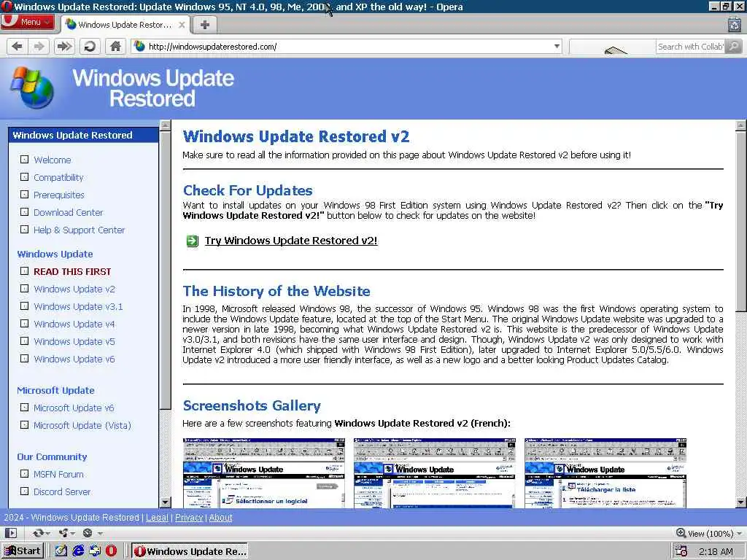Click the site icon in the address bar
Image resolution: width=747 pixels, height=560 pixels.
pos(139,46)
